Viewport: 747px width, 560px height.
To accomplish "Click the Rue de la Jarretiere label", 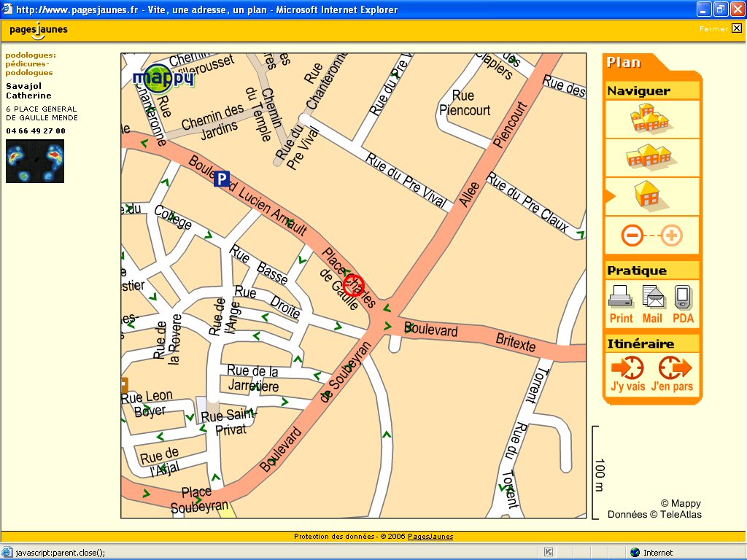I will (x=253, y=378).
